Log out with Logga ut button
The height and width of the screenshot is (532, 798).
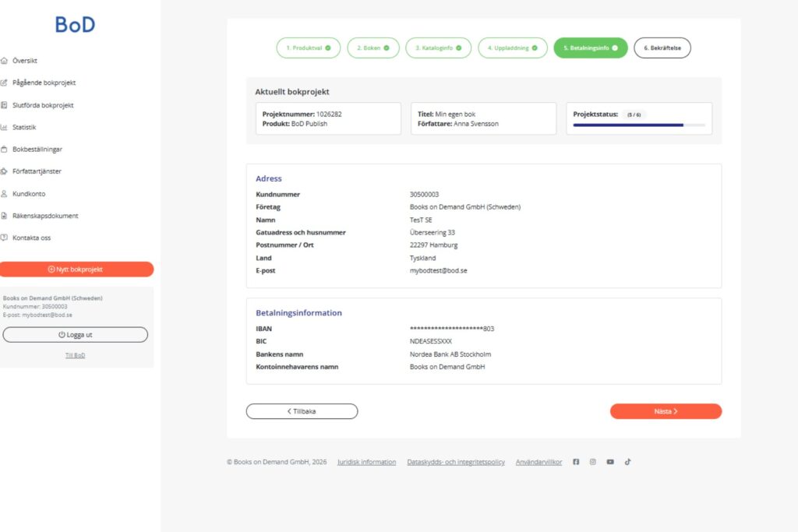[x=76, y=335]
